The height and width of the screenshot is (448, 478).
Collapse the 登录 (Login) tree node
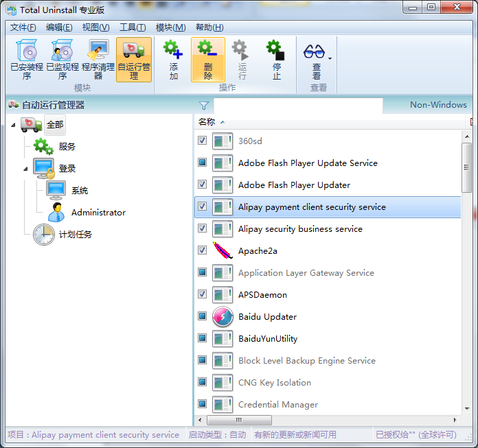26,168
